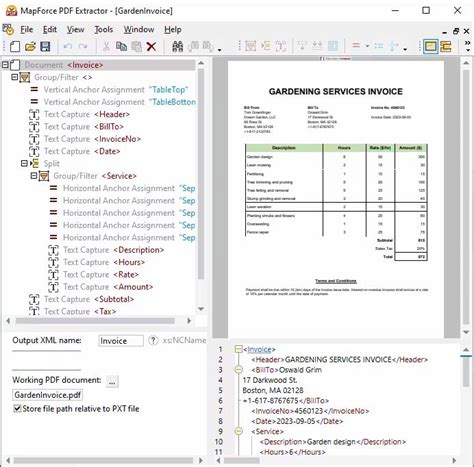Click the light blue toolbar panel icon

[333, 46]
